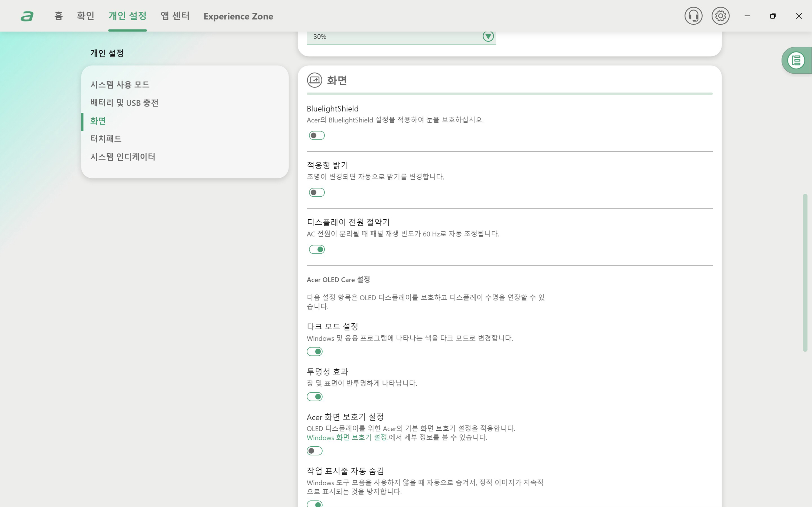Open the settings gear icon
This screenshot has width=812, height=507.
tap(720, 16)
